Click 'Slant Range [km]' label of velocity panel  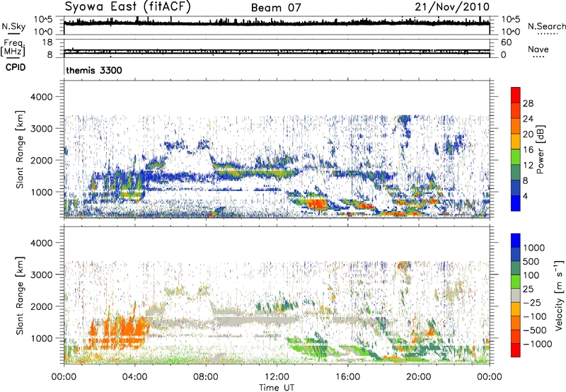pyautogui.click(x=20, y=296)
